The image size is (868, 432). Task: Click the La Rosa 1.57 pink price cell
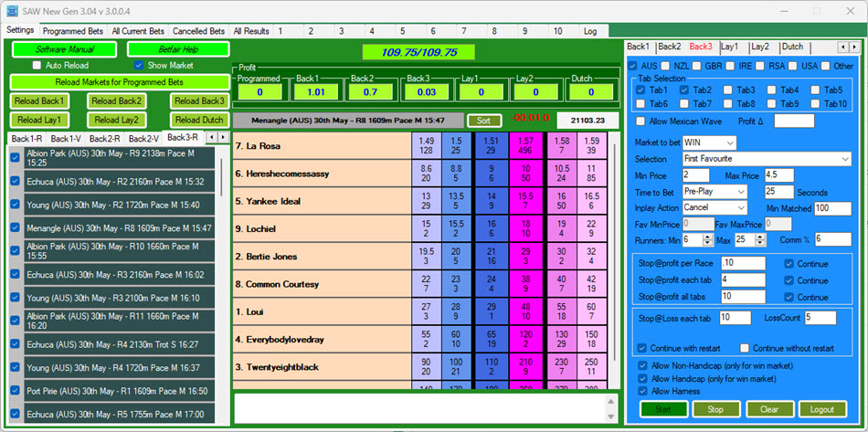coord(526,145)
